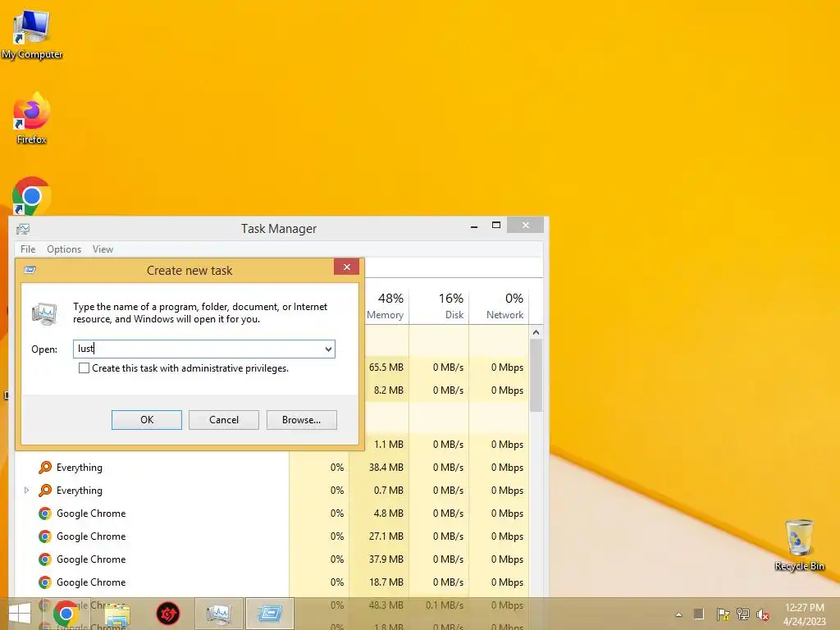Open the Recycle Bin
840x630 pixels.
coord(799,545)
